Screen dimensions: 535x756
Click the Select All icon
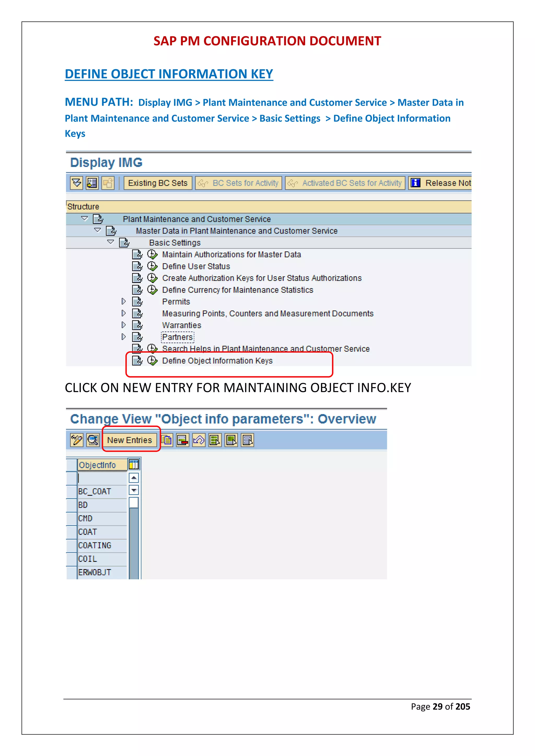(x=215, y=440)
